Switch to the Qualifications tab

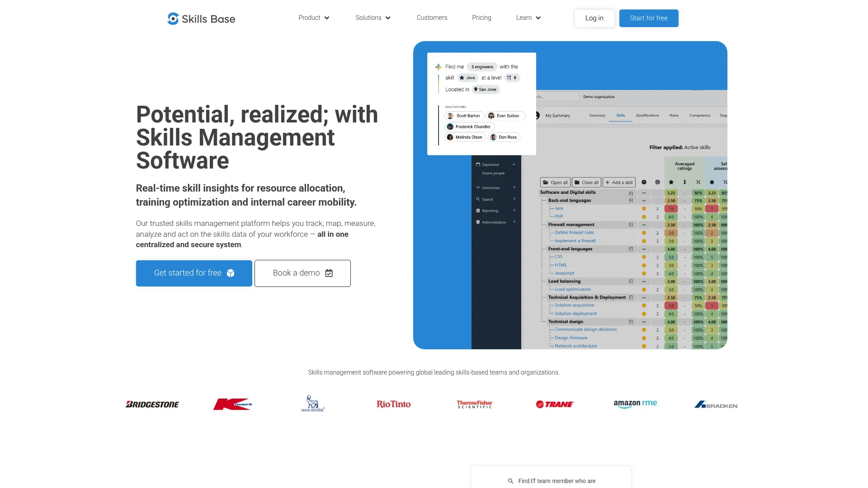[647, 116]
